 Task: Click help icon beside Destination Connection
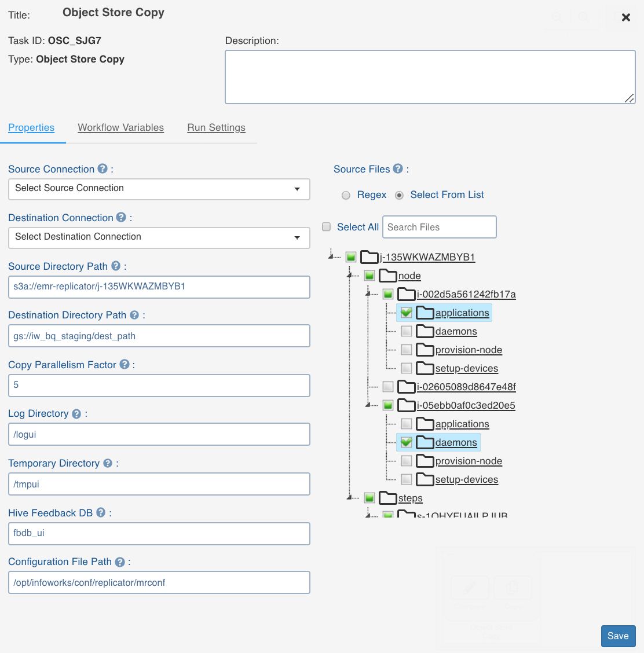point(121,217)
